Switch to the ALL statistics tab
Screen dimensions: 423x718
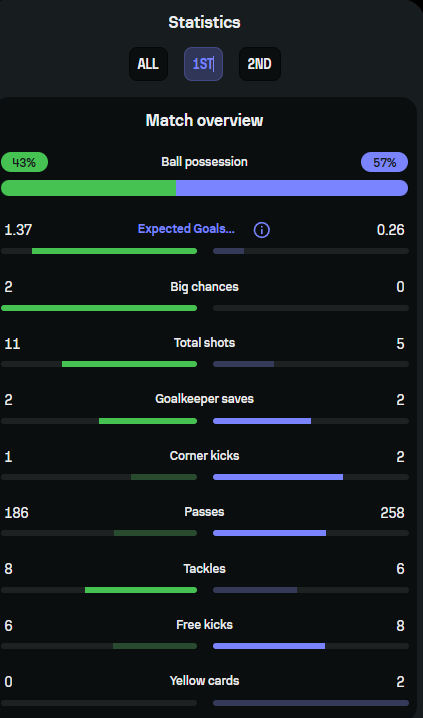(148, 64)
